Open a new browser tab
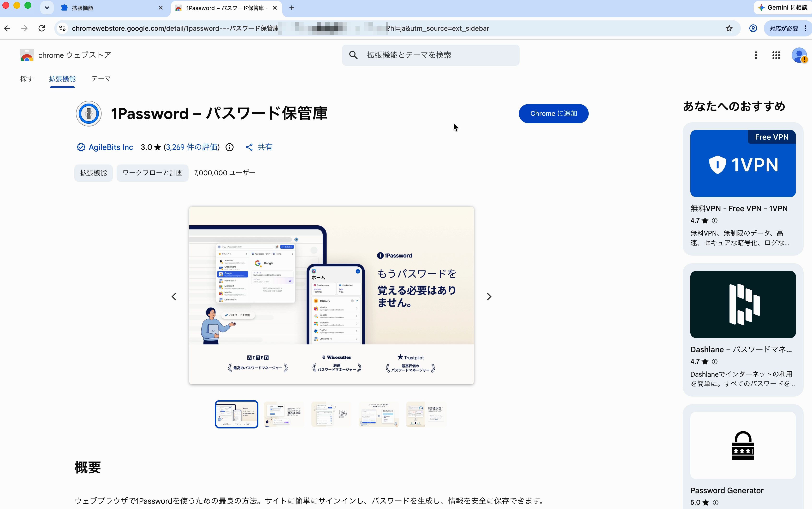 pyautogui.click(x=292, y=8)
